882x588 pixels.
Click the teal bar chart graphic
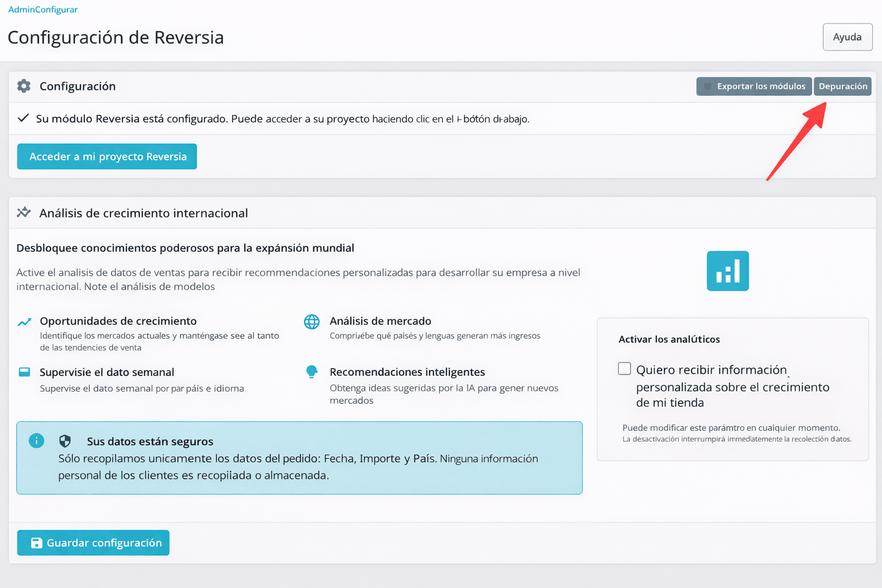(x=728, y=270)
